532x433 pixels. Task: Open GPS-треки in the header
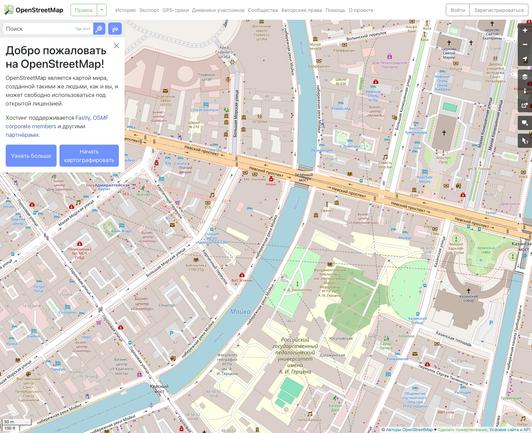175,10
